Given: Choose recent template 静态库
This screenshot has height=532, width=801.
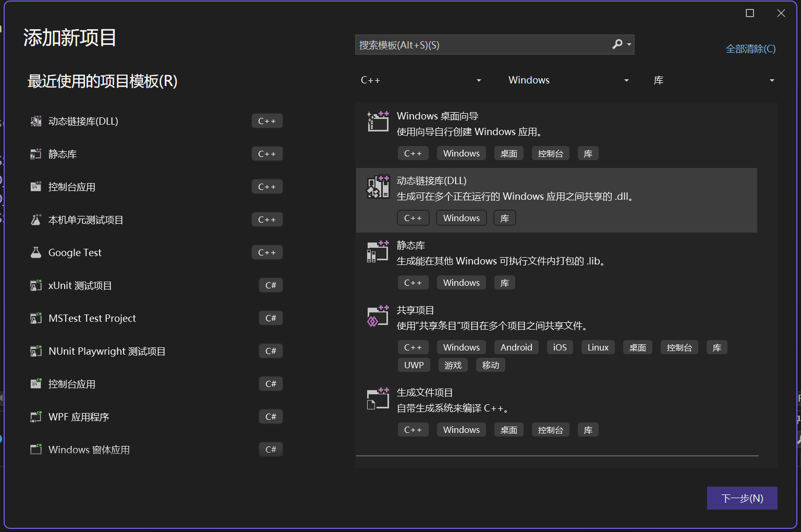Looking at the screenshot, I should (156, 154).
